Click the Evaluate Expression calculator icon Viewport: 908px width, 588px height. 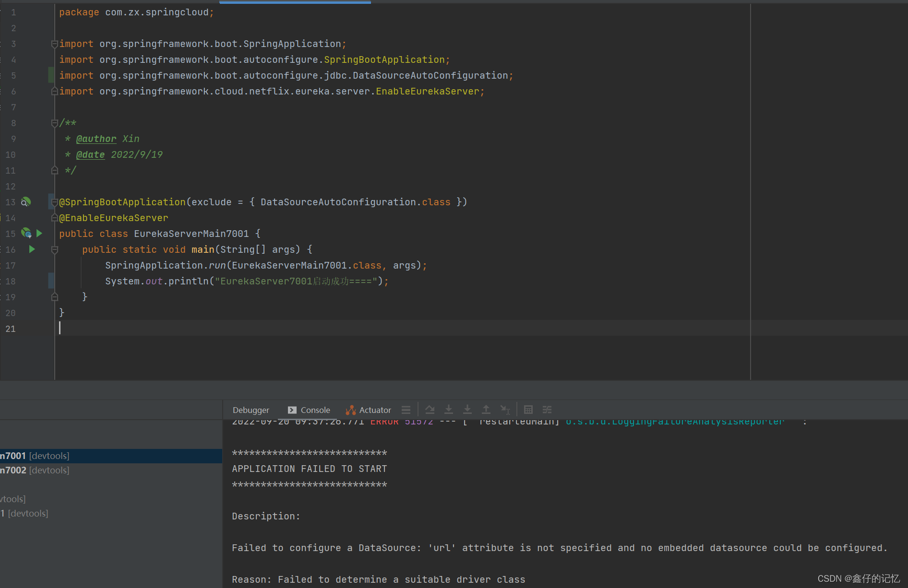pos(528,410)
